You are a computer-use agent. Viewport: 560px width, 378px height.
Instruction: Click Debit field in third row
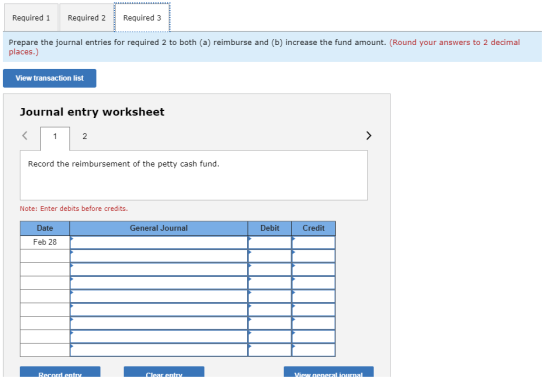tap(270, 269)
